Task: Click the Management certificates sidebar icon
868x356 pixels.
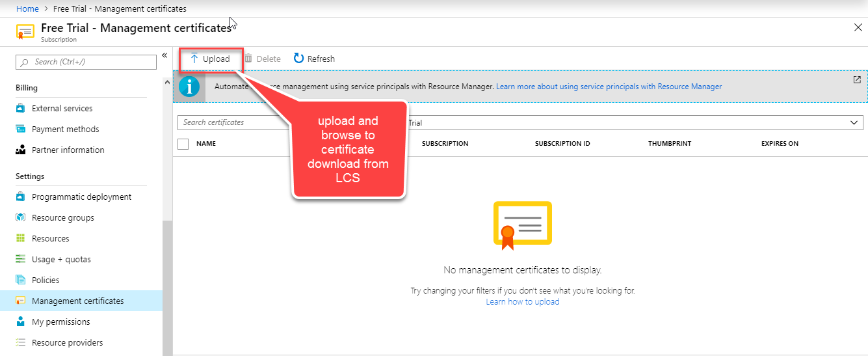Action: [x=20, y=301]
